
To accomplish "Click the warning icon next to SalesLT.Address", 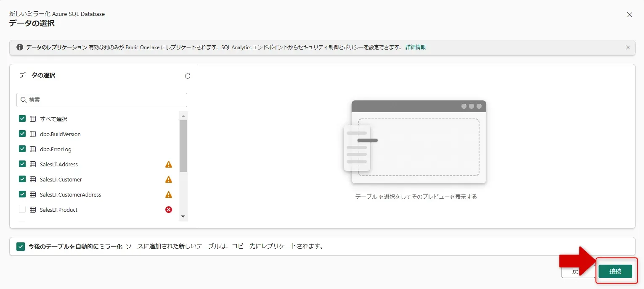I will click(168, 164).
